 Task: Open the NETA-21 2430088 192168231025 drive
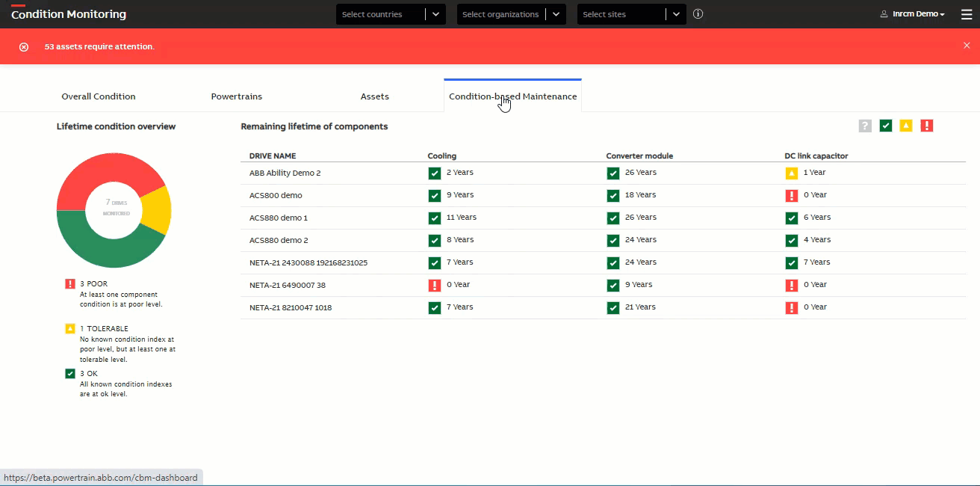308,262
